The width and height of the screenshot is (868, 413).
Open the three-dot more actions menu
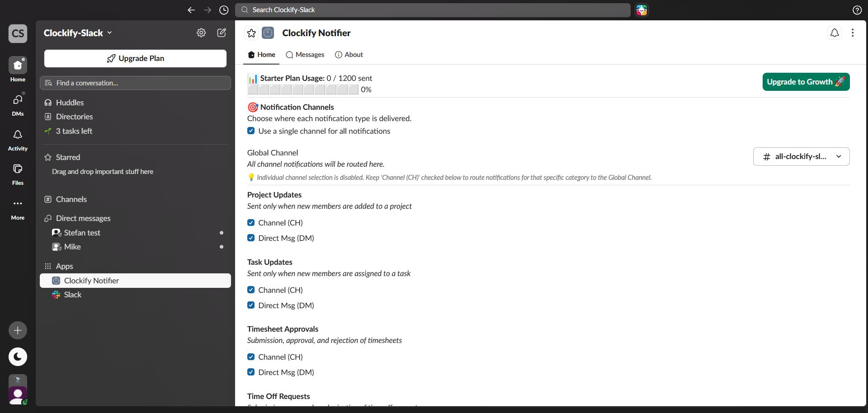pyautogui.click(x=853, y=33)
